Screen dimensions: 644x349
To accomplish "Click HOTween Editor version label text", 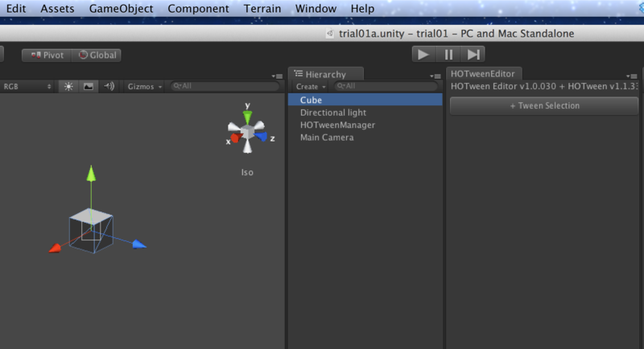I will (x=545, y=86).
